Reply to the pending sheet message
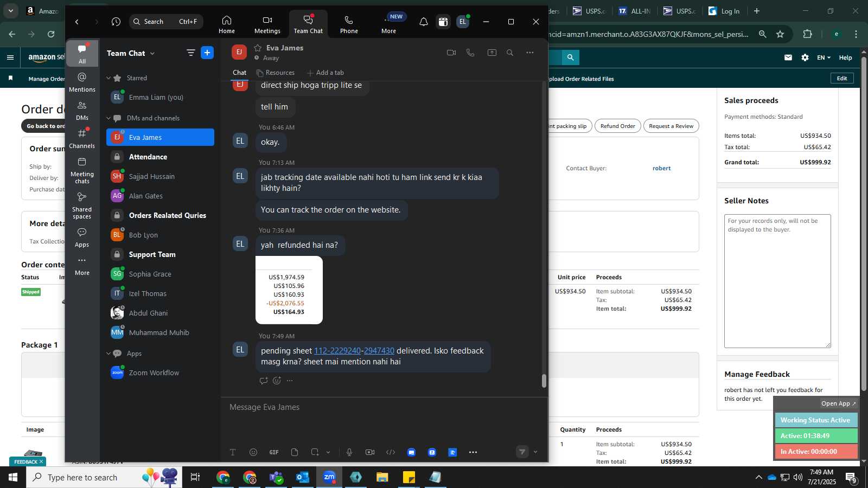 (264, 381)
